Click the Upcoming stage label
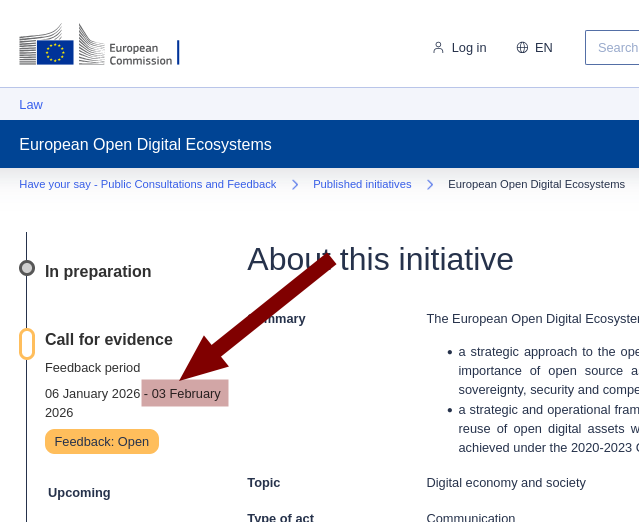Image resolution: width=639 pixels, height=522 pixels. point(79,493)
